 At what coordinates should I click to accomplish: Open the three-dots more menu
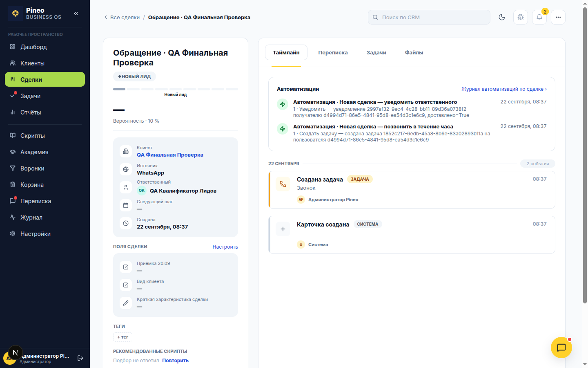(558, 17)
